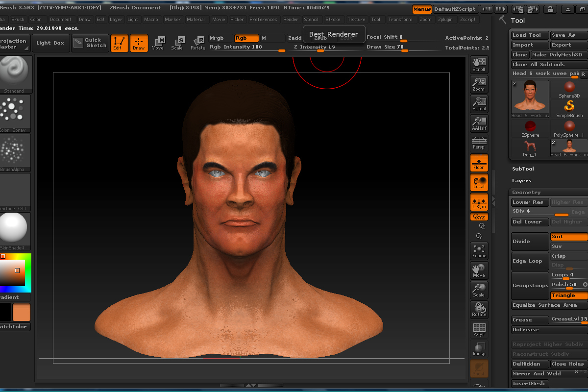Open the Preferences menu
Viewport: 588px width, 392px height.
(263, 20)
